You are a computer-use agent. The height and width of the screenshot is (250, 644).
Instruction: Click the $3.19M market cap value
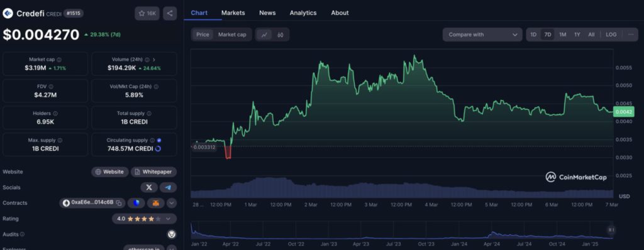point(35,68)
